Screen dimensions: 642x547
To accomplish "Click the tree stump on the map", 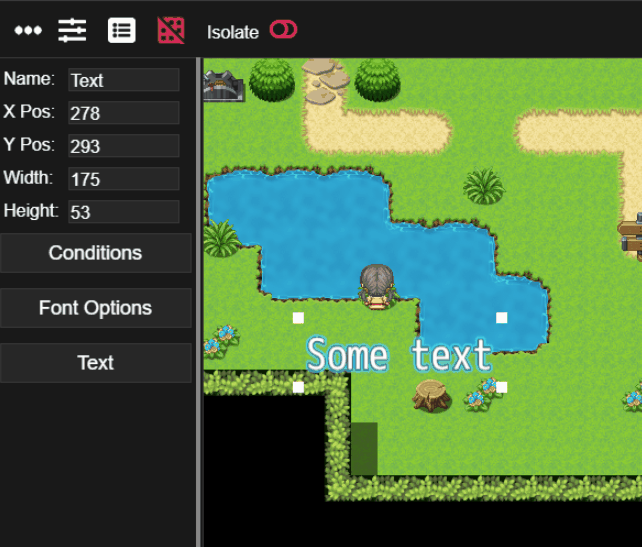I will point(432,395).
